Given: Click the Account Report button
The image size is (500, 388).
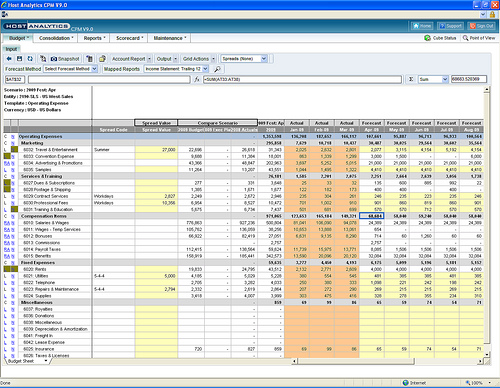Looking at the screenshot, I should 129,59.
